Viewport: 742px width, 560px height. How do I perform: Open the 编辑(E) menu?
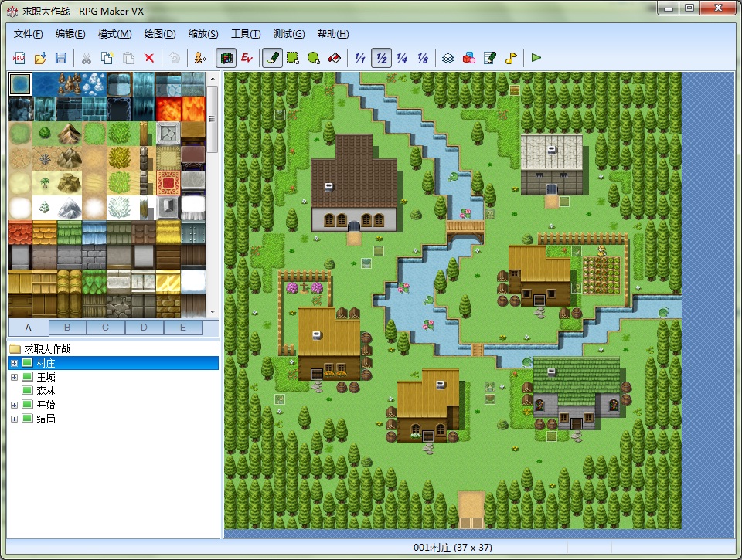70,33
